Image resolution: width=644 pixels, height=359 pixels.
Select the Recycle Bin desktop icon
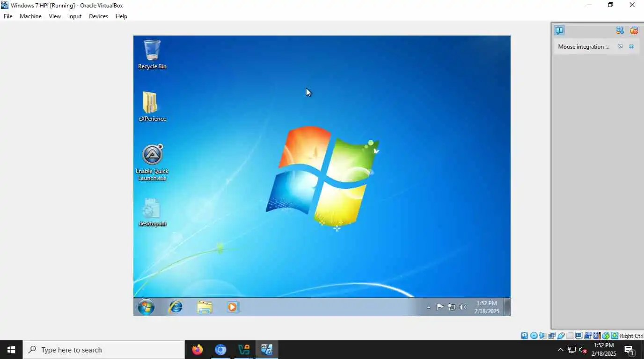pos(152,54)
